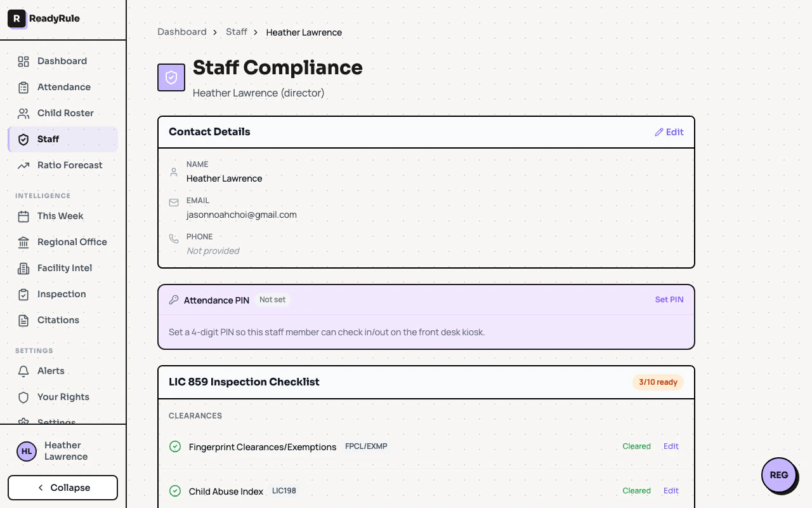The image size is (812, 508).
Task: Open Staff from the breadcrumb trail
Action: (x=236, y=32)
